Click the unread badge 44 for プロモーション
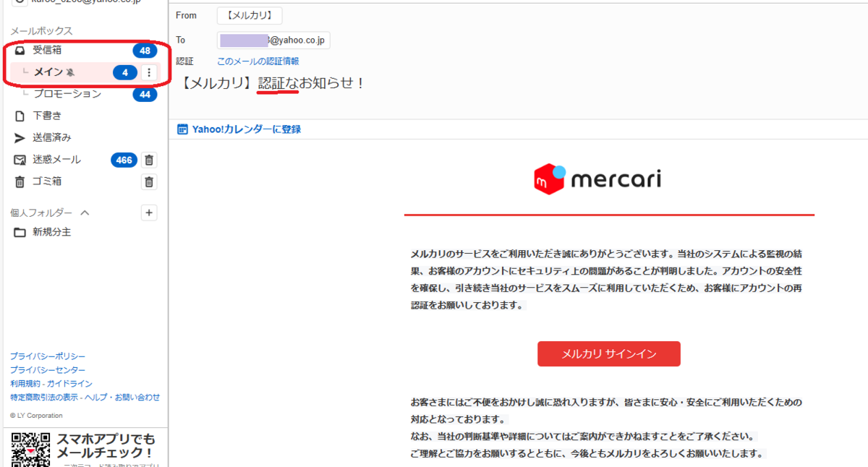Screen dimensions: 868x467 pos(145,94)
